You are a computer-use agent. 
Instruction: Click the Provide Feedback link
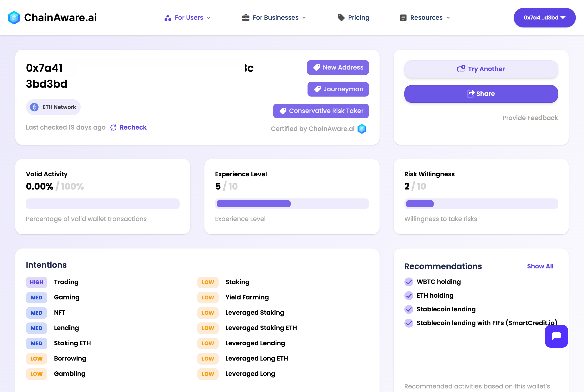click(x=530, y=118)
